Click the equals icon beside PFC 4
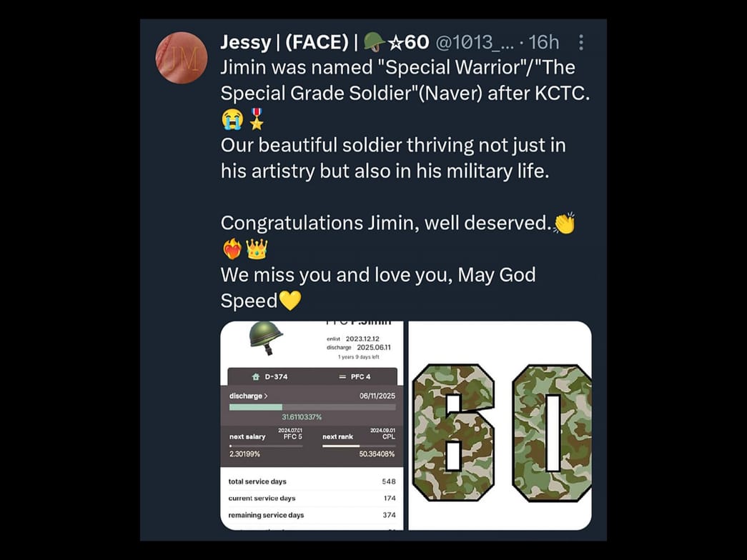Screen dimensions: 747x560 tap(342, 376)
